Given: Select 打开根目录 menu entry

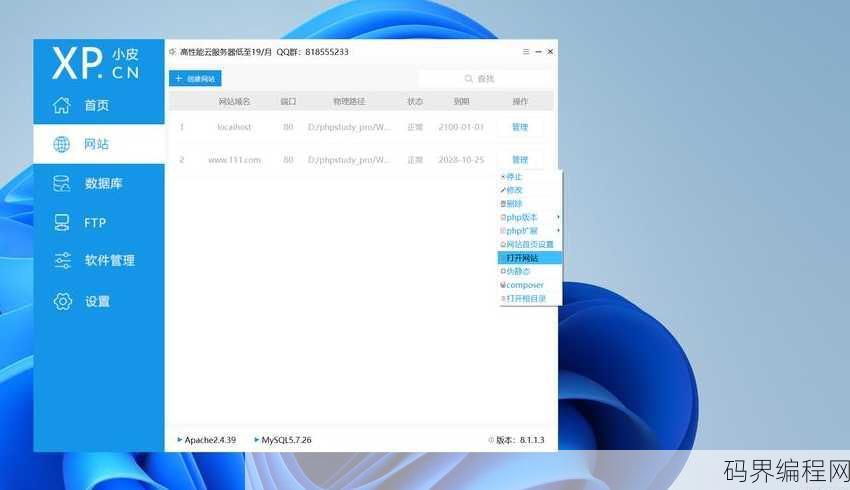Looking at the screenshot, I should click(530, 298).
